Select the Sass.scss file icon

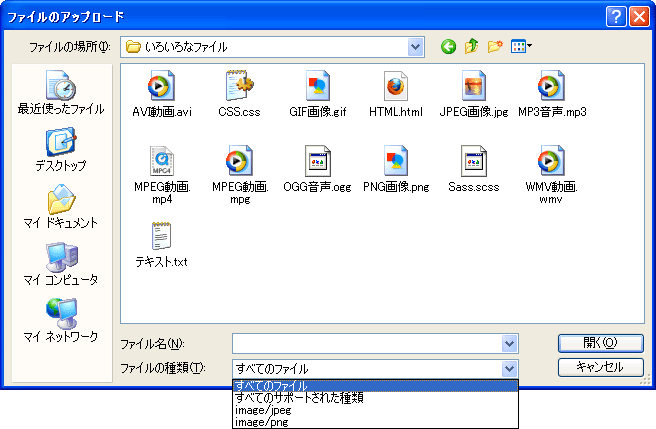pos(473,161)
